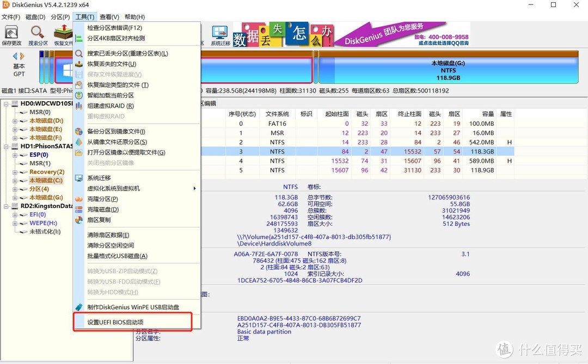Click the 扇区复制 circular icon
The image size is (588, 364).
pos(78,220)
